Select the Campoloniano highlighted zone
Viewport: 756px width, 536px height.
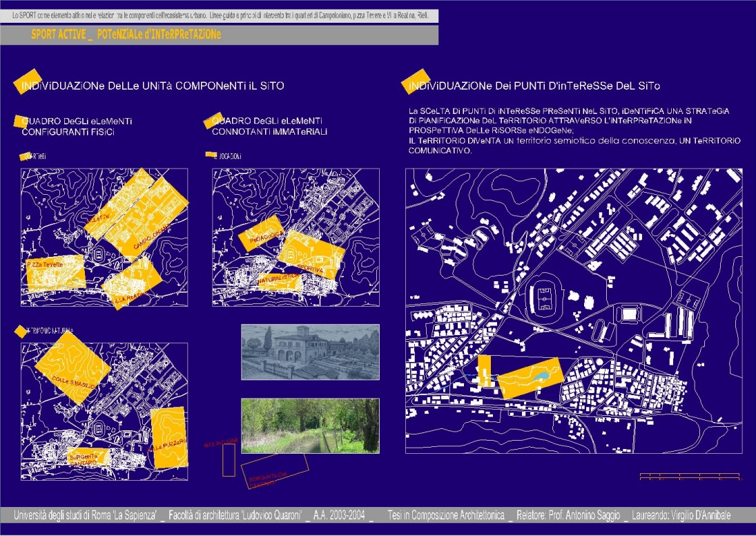(x=152, y=235)
